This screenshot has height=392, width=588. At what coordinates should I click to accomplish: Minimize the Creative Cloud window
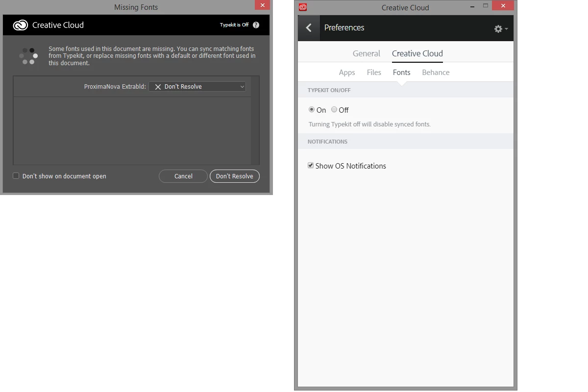(x=473, y=7)
